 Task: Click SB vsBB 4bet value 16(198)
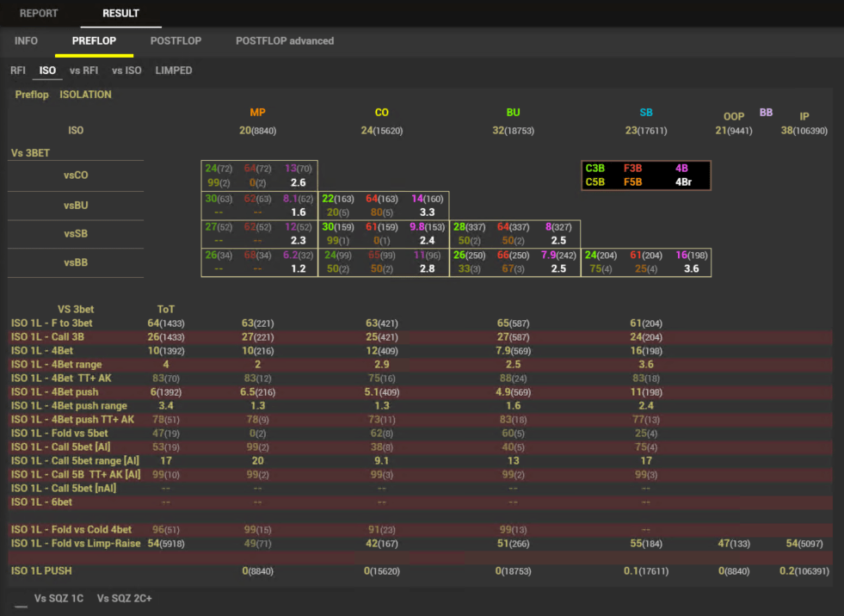[x=692, y=256]
